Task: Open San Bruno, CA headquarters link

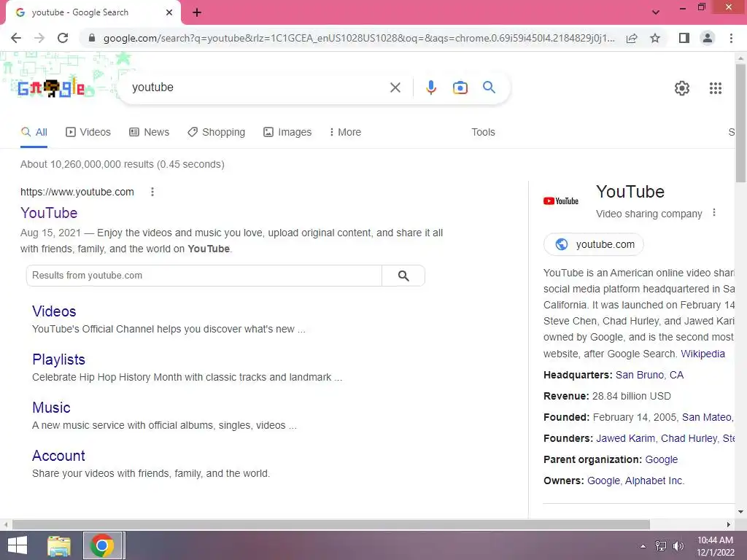Action: tap(649, 375)
